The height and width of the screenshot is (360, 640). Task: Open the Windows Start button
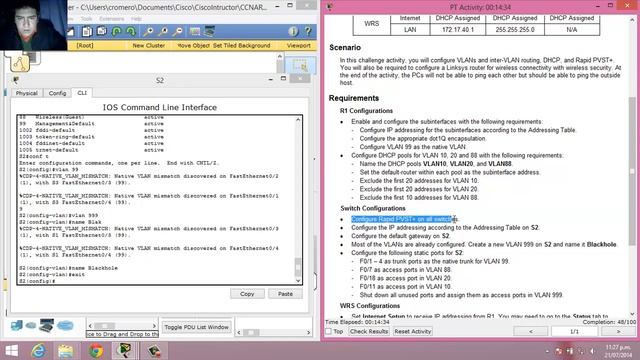click(x=12, y=351)
